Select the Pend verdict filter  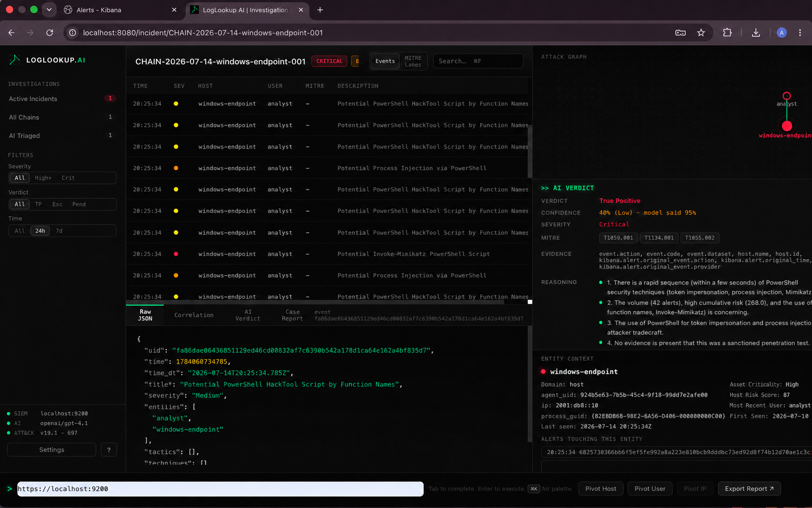click(79, 204)
